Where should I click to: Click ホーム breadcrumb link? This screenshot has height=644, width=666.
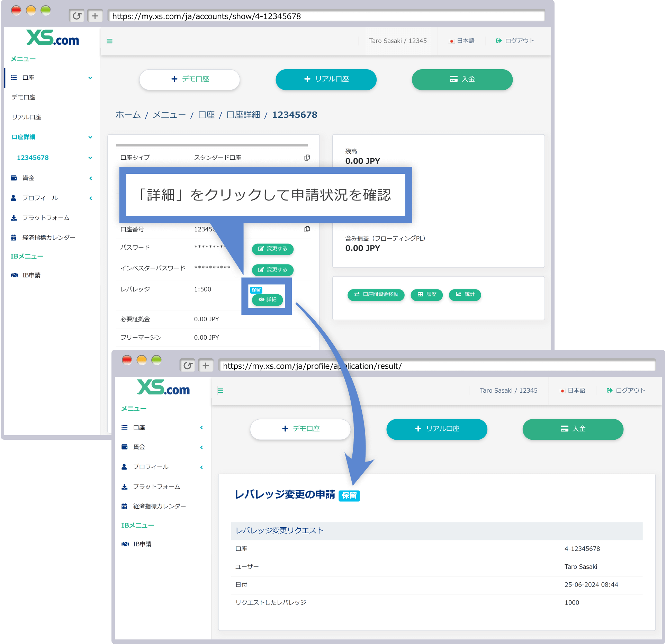click(128, 115)
